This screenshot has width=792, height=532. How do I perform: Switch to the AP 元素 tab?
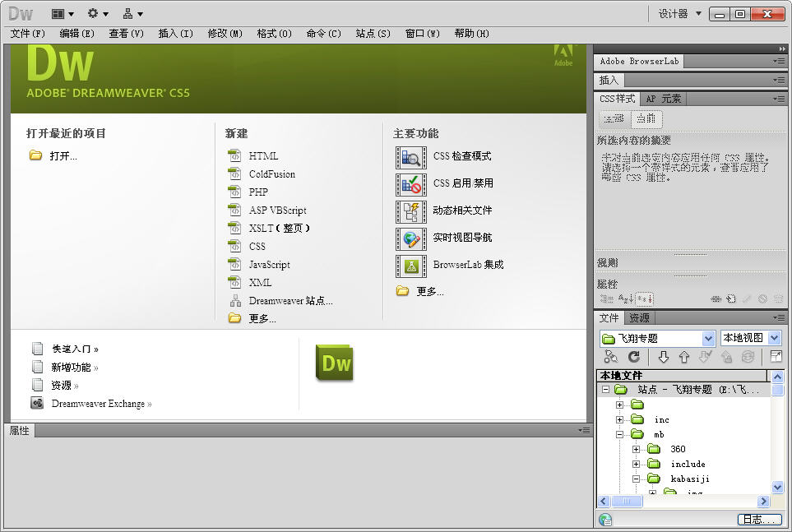(663, 99)
